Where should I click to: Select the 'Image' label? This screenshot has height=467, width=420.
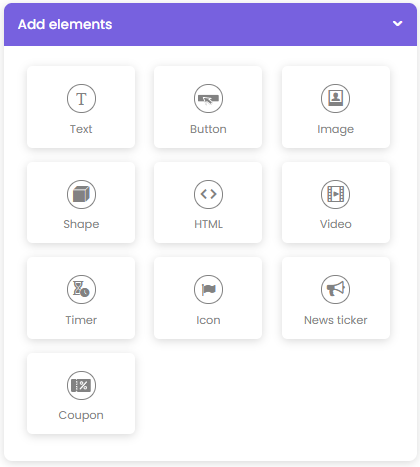click(336, 130)
